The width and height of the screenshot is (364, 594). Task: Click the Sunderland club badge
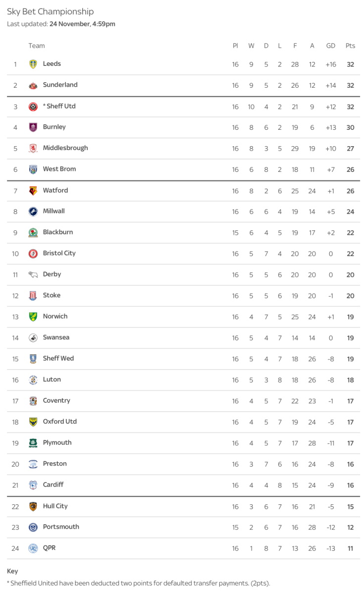(33, 85)
